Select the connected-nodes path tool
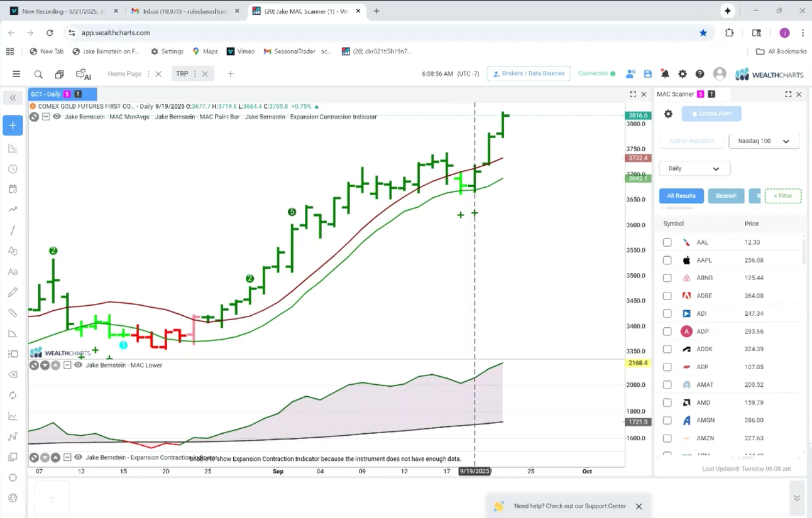Viewport: 812px width, 518px height. tap(13, 436)
